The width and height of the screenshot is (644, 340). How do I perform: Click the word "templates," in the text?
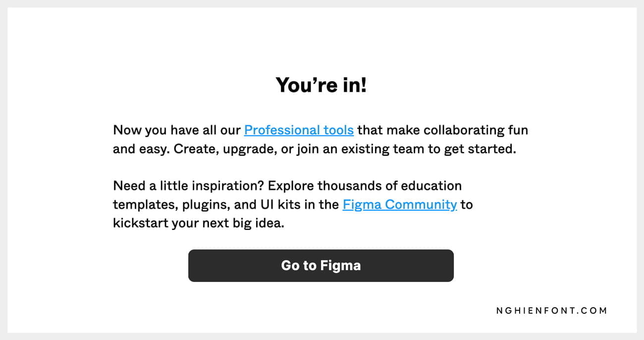tap(145, 205)
